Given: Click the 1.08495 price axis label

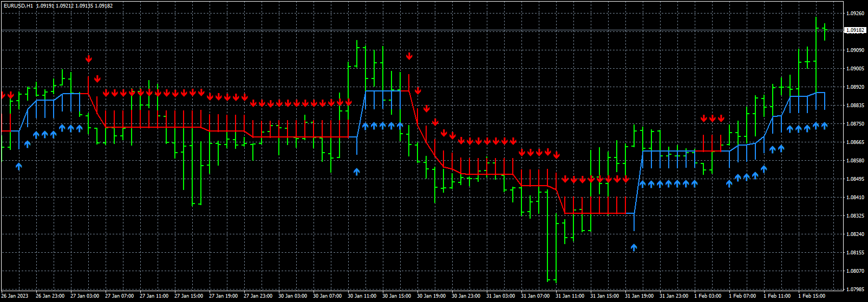Looking at the screenshot, I should [x=855, y=179].
